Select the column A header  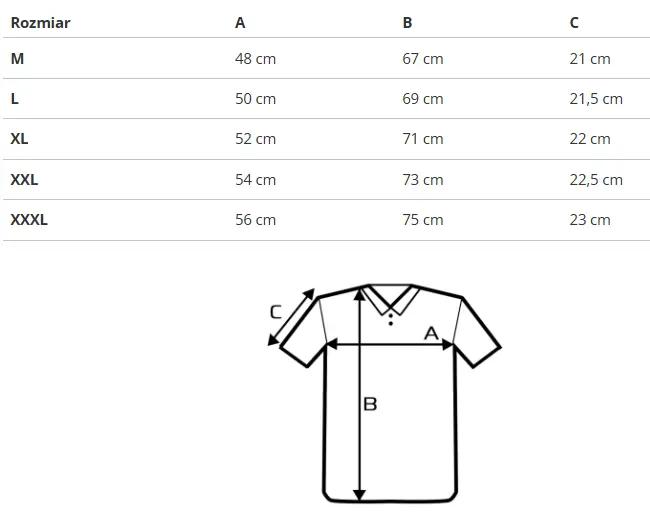click(x=240, y=23)
